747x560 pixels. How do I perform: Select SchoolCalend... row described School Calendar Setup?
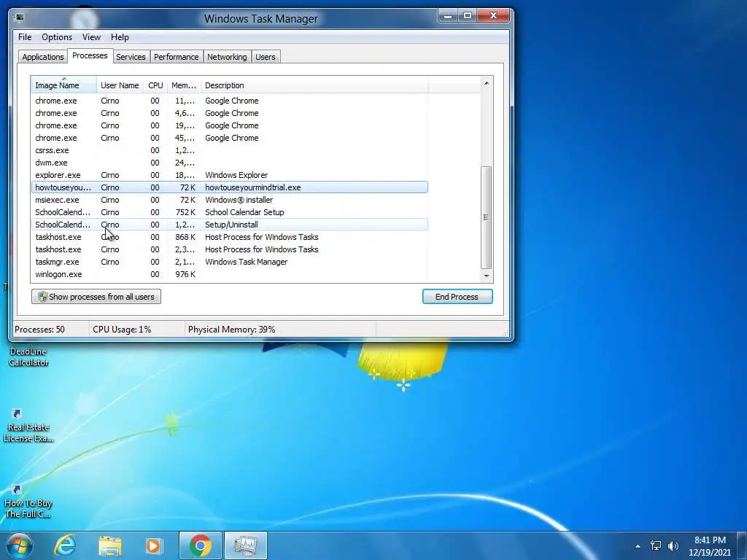(230, 212)
